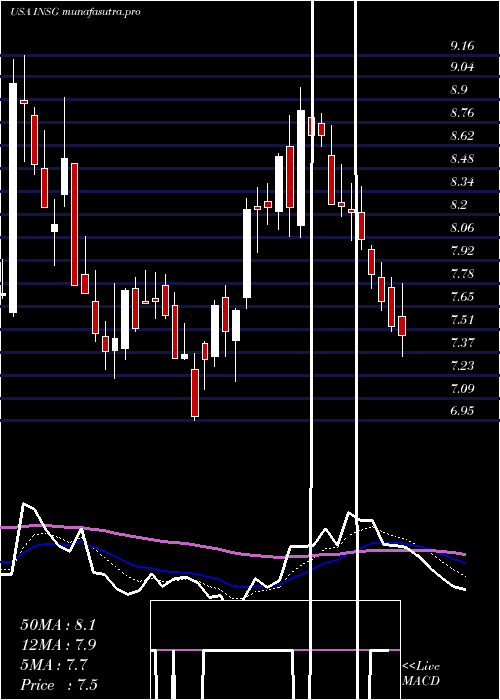The height and width of the screenshot is (700, 500).
Task: Click the '<<Live MACD' label
Action: [x=421, y=674]
